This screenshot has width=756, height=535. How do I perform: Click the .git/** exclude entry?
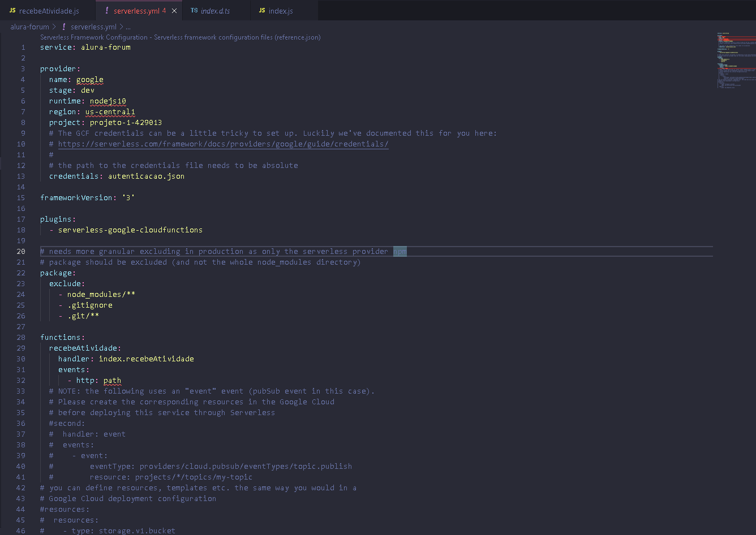click(83, 316)
